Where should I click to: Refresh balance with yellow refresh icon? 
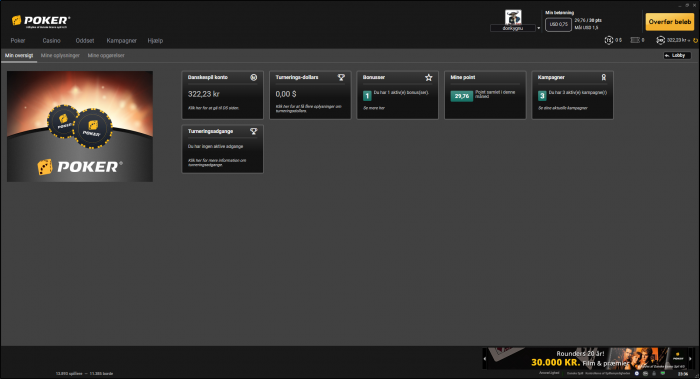tap(695, 41)
